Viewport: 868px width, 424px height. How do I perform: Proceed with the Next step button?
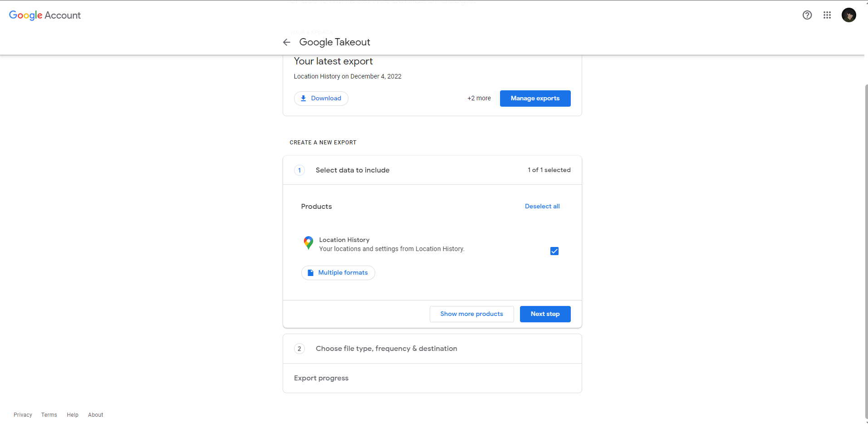tap(545, 314)
